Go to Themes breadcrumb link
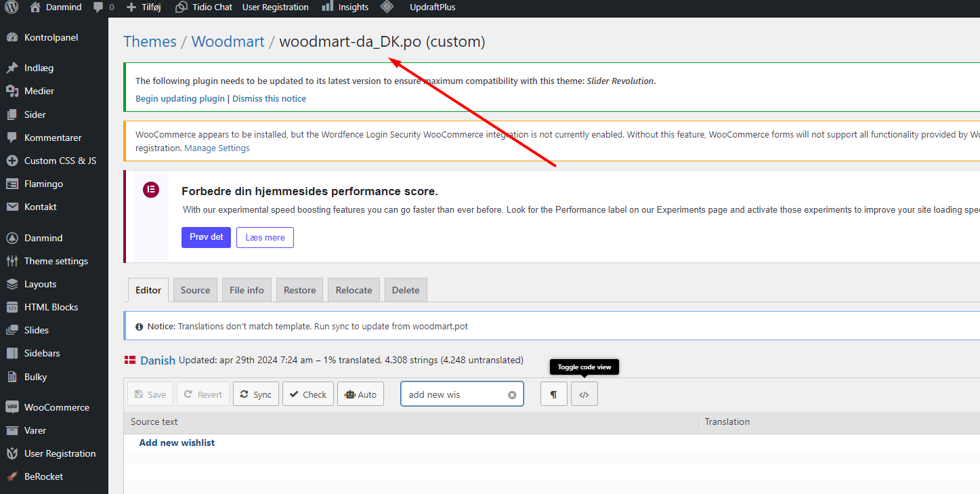This screenshot has height=494, width=980. [x=150, y=41]
